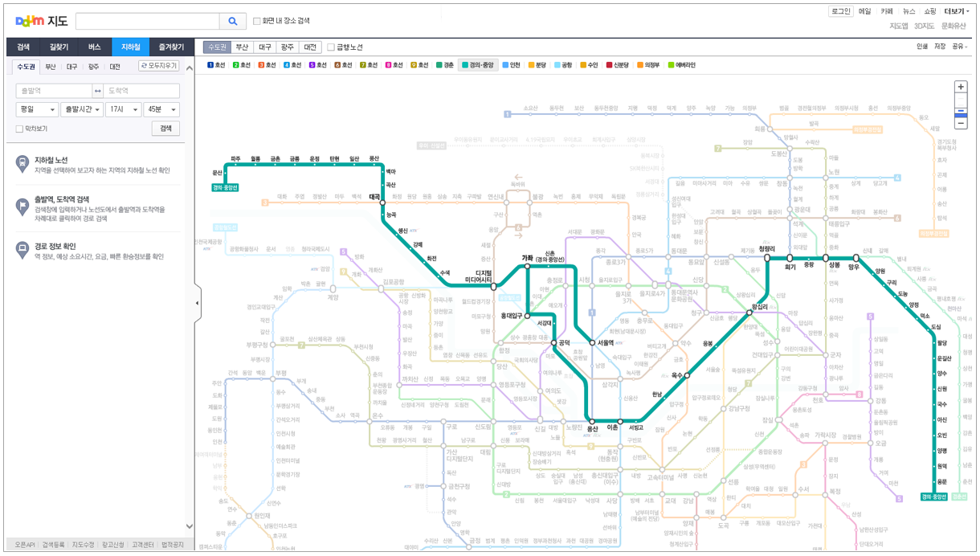Zoom out the subway map with minus button

[960, 124]
